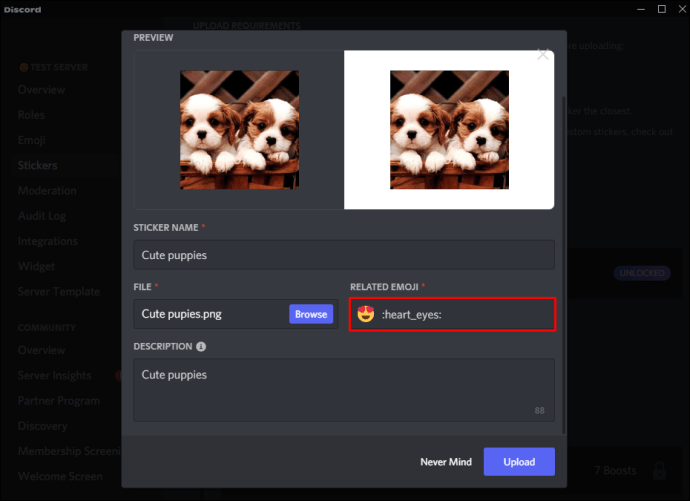Open the Roles settings page
The image size is (690, 501).
[x=31, y=115]
